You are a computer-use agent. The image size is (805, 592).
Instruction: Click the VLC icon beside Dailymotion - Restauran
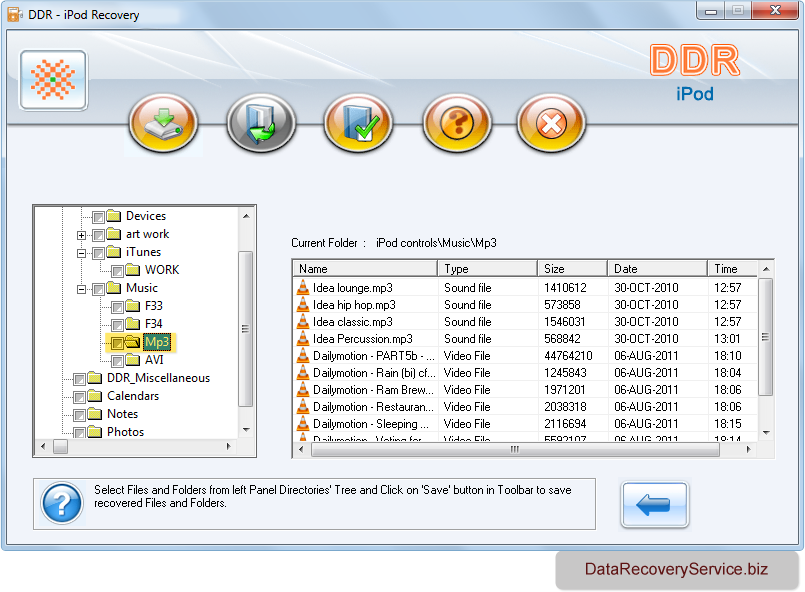coord(303,406)
